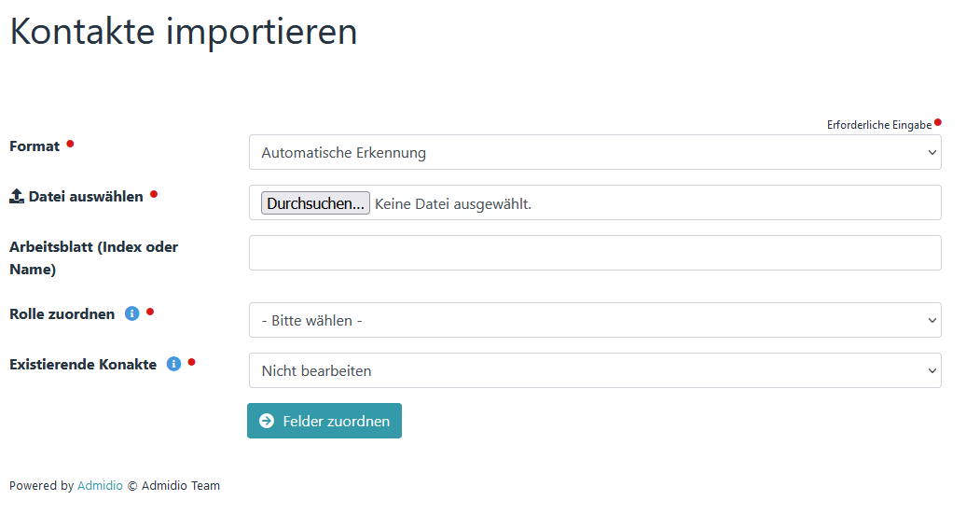Click the upload icon next to Datei auswählen
Image resolution: width=980 pixels, height=514 pixels.
click(17, 196)
